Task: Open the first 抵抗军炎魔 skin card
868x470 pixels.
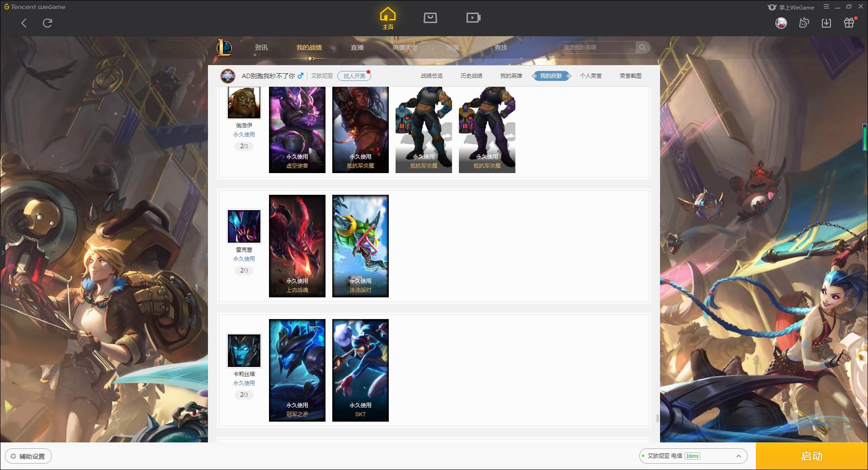Action: (360, 130)
